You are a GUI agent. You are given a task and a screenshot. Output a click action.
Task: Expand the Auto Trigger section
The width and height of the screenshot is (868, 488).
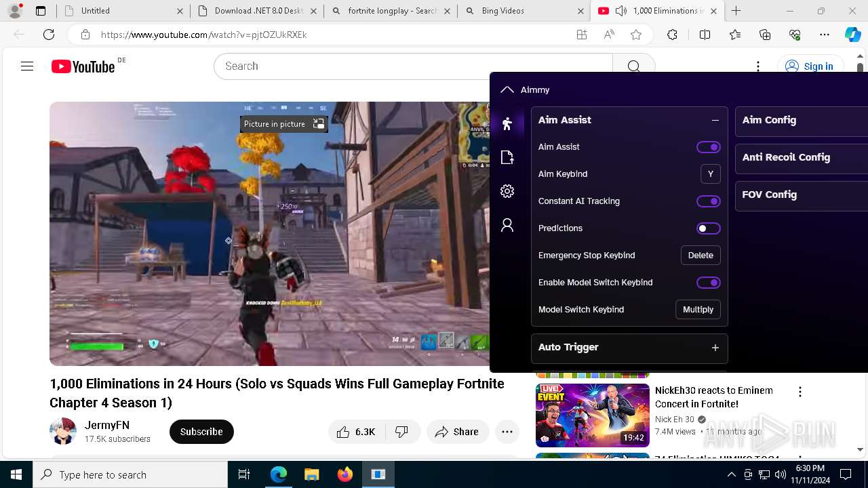point(715,348)
